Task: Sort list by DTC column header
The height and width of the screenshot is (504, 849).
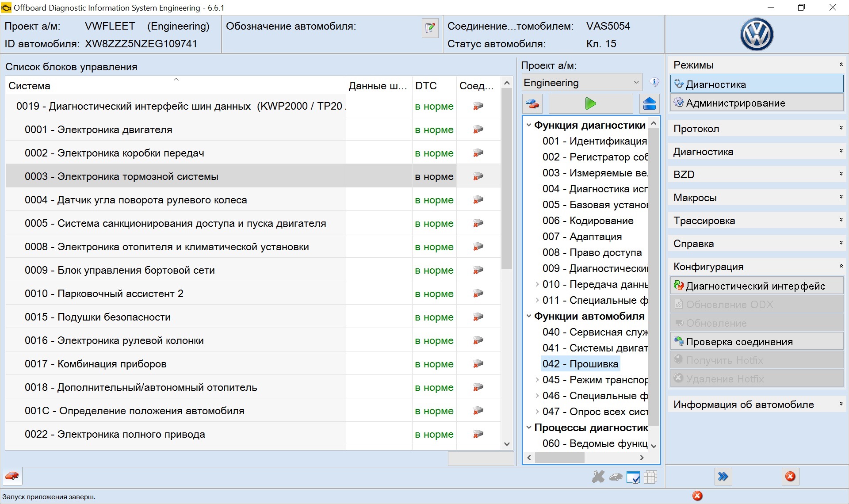Action: (x=434, y=85)
